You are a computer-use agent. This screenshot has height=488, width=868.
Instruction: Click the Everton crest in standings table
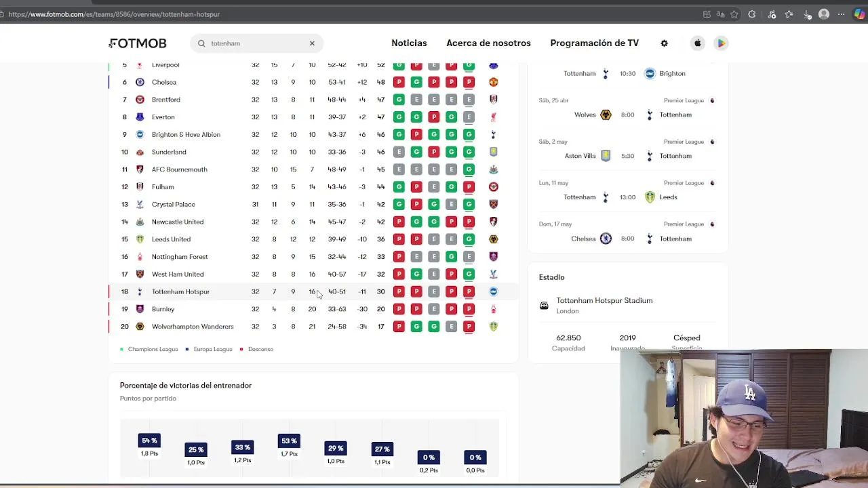tap(140, 117)
